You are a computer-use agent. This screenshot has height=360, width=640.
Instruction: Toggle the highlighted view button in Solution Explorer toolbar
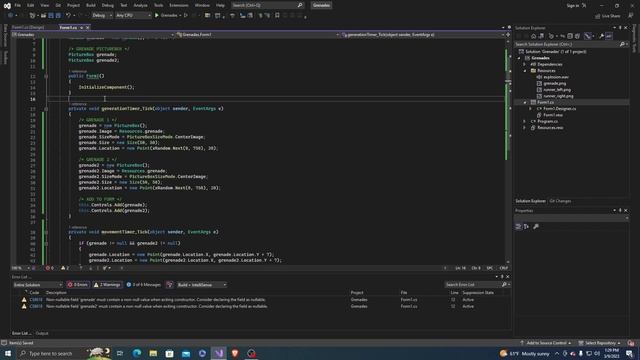pyautogui.click(x=588, y=36)
